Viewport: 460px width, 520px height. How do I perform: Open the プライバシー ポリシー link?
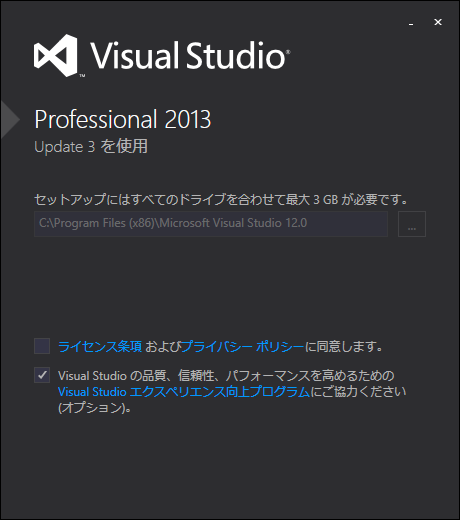(x=243, y=347)
